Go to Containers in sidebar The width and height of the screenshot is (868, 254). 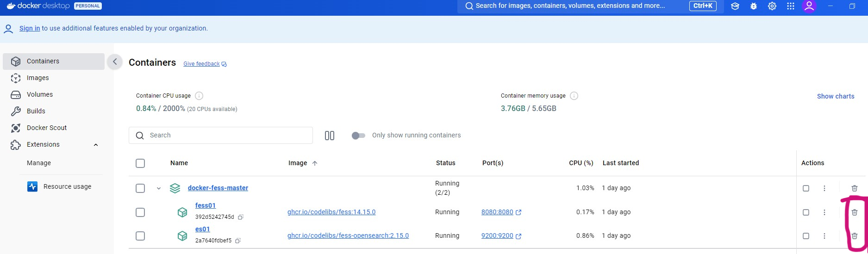(x=53, y=61)
